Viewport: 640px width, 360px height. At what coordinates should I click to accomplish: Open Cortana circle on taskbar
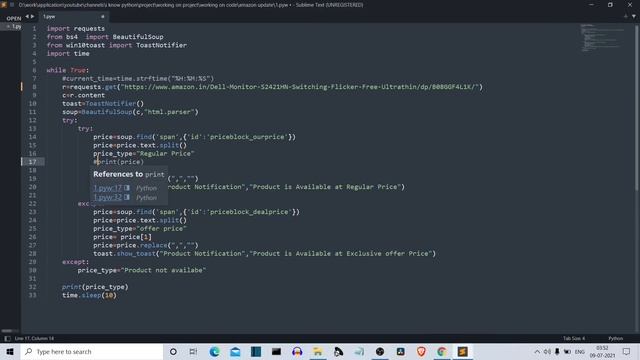coord(173,351)
